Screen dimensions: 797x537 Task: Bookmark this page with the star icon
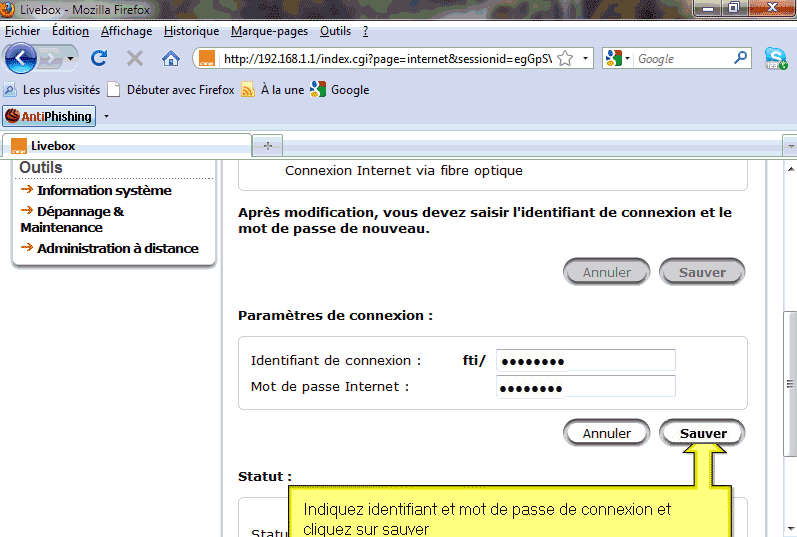[x=565, y=59]
